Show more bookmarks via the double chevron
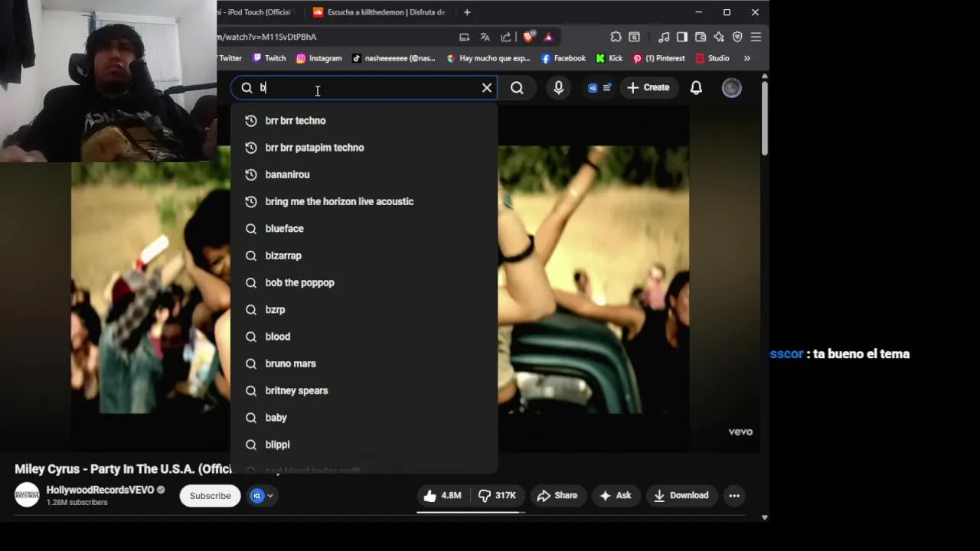Screen dimensions: 980x551 click(x=747, y=58)
